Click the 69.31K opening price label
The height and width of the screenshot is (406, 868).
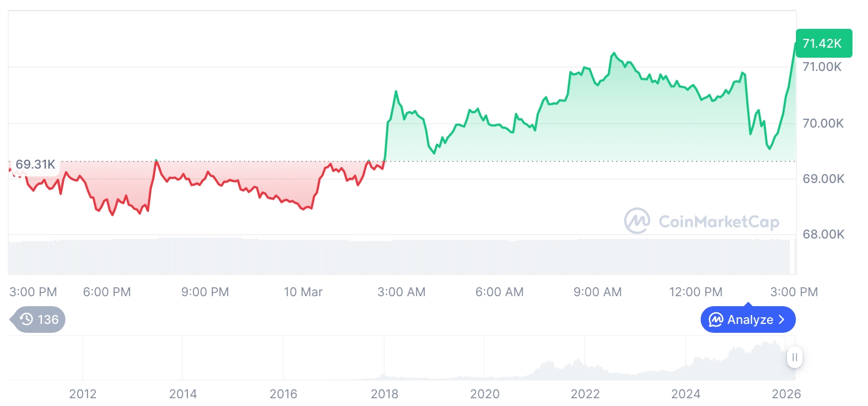pos(35,165)
